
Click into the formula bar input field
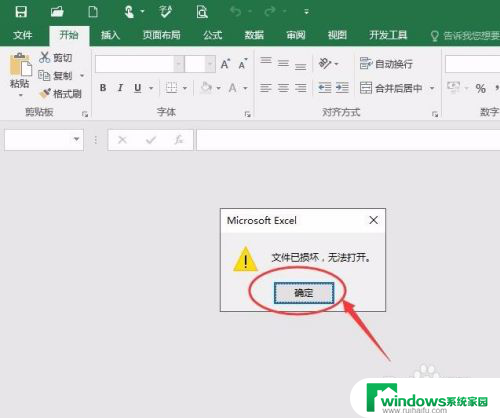[x=348, y=140]
